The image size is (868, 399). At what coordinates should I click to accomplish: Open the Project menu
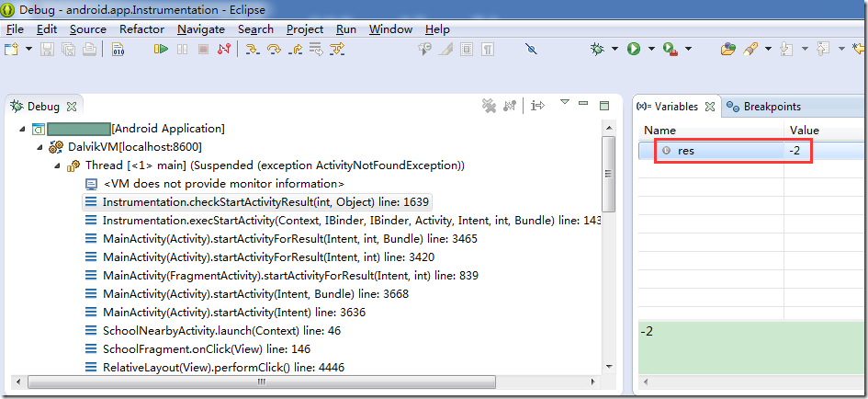click(304, 29)
